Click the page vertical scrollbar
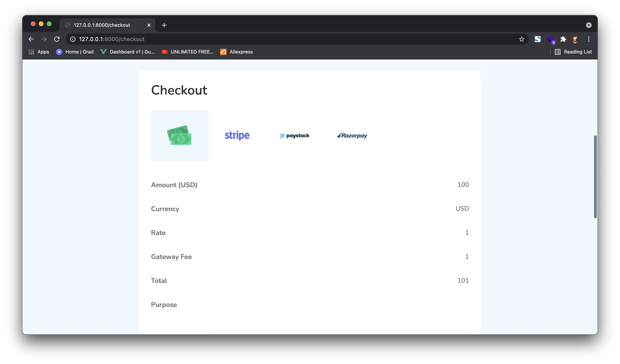Viewport: 620px width, 364px height. pos(595,176)
